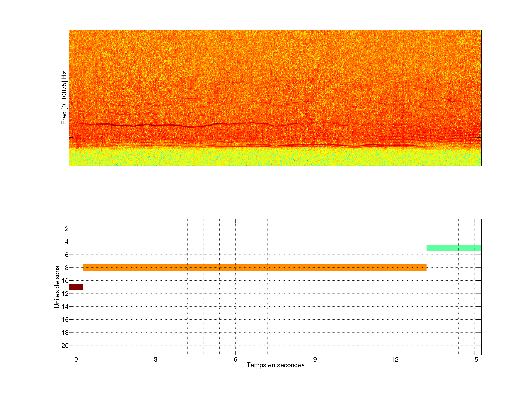
Task: Click y-axis tick label 10
Action: point(65,281)
